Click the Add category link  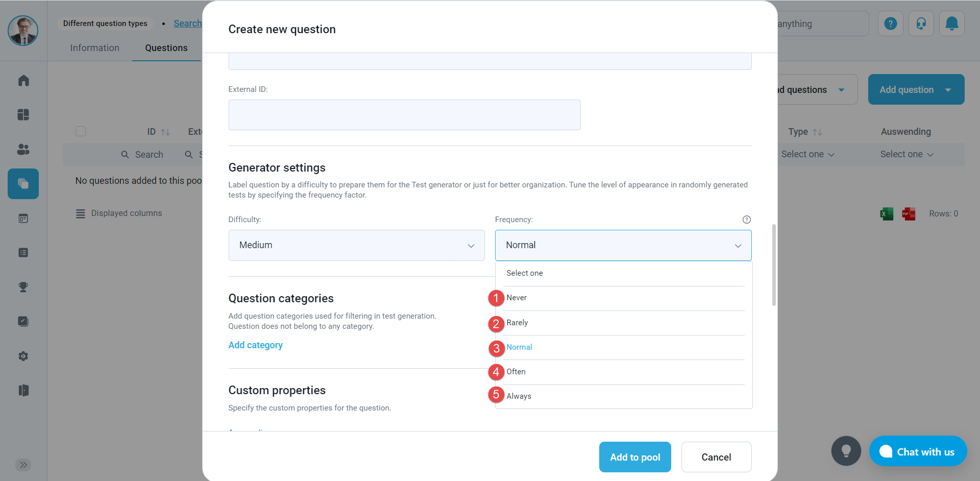(255, 345)
